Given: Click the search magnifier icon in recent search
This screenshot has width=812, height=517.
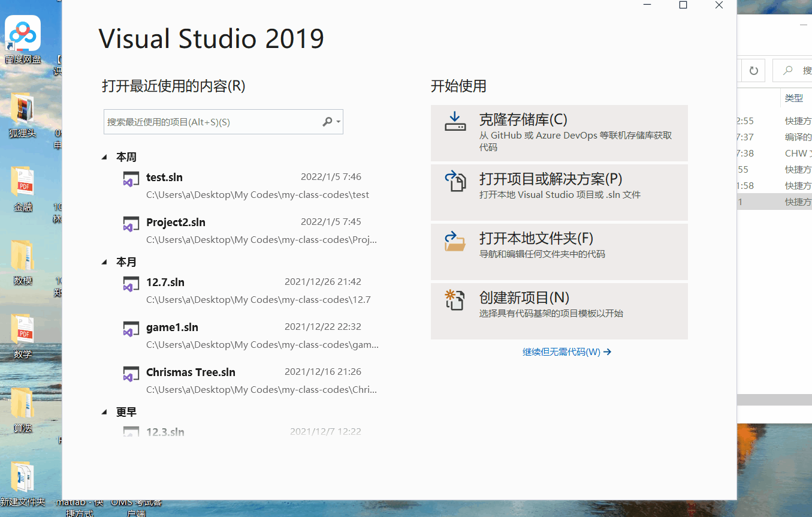Looking at the screenshot, I should tap(327, 122).
